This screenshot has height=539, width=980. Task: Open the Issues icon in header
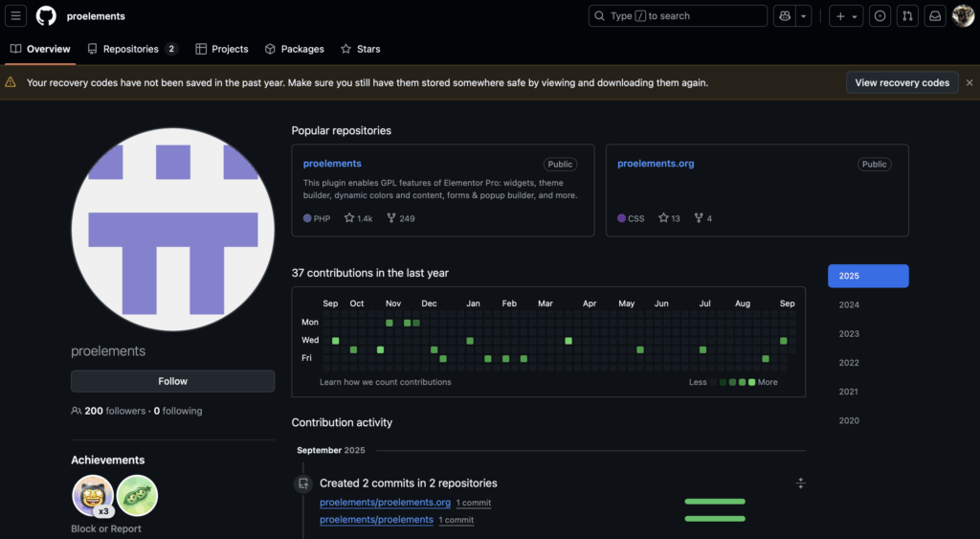(880, 16)
